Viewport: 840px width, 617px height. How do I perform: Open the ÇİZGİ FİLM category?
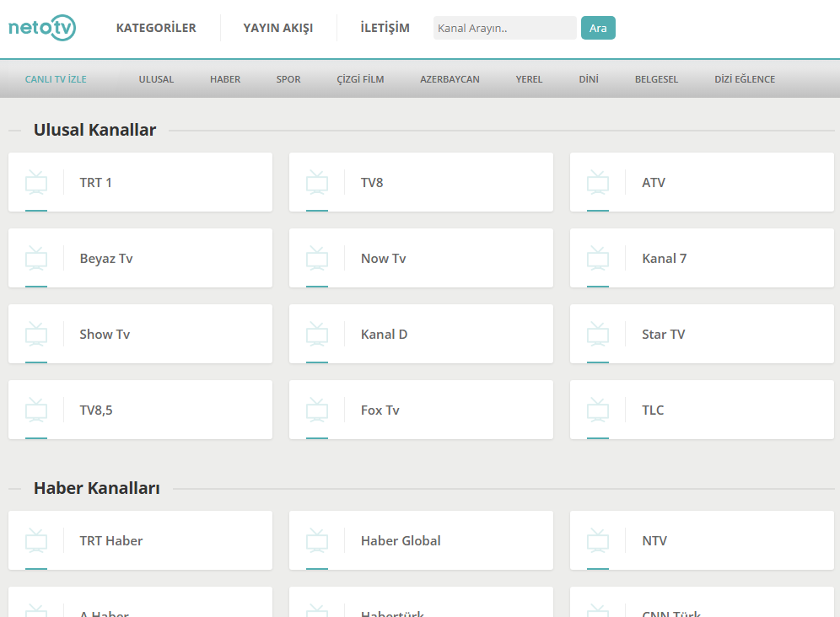[360, 79]
